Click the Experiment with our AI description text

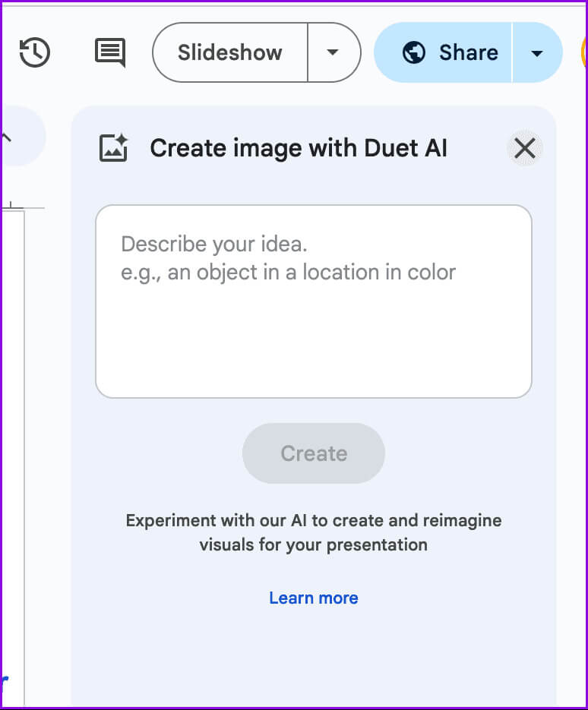[313, 532]
